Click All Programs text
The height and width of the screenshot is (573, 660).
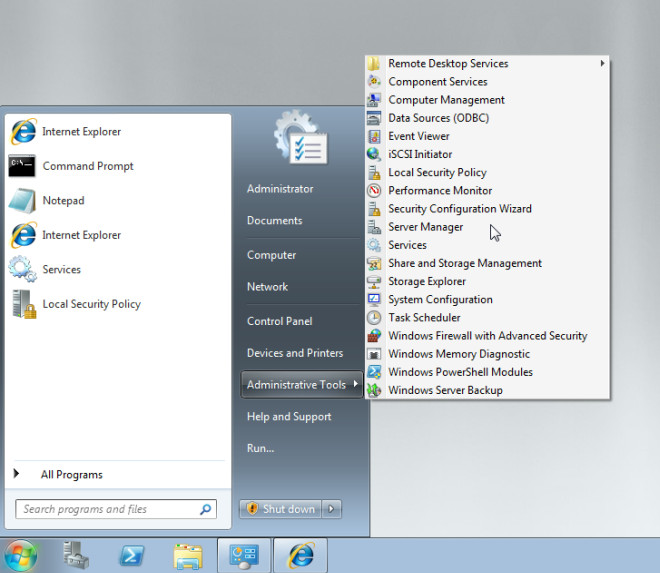(x=72, y=474)
